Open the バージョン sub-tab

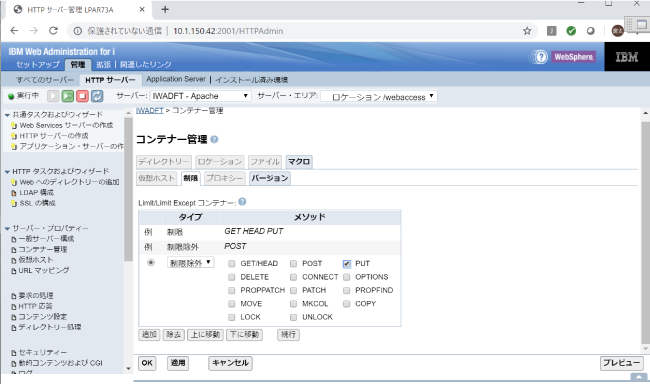269,178
